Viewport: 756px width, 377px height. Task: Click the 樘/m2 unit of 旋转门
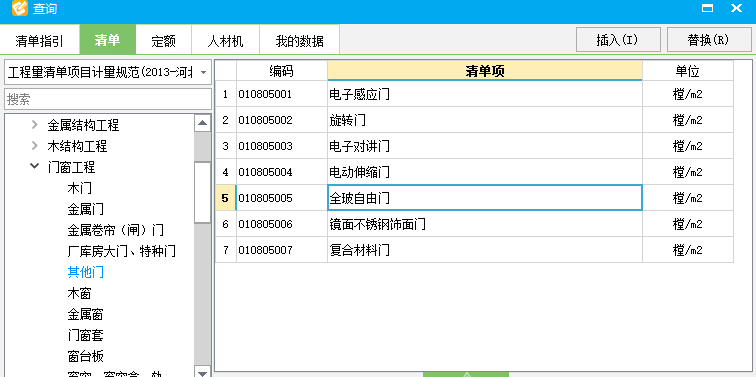pos(688,120)
